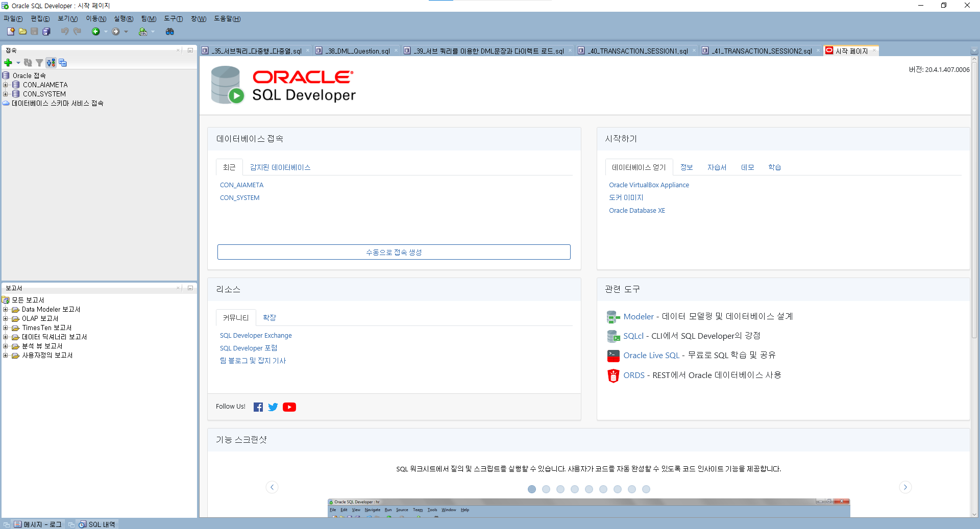Open the dropdown arrow next to New Connection

18,63
